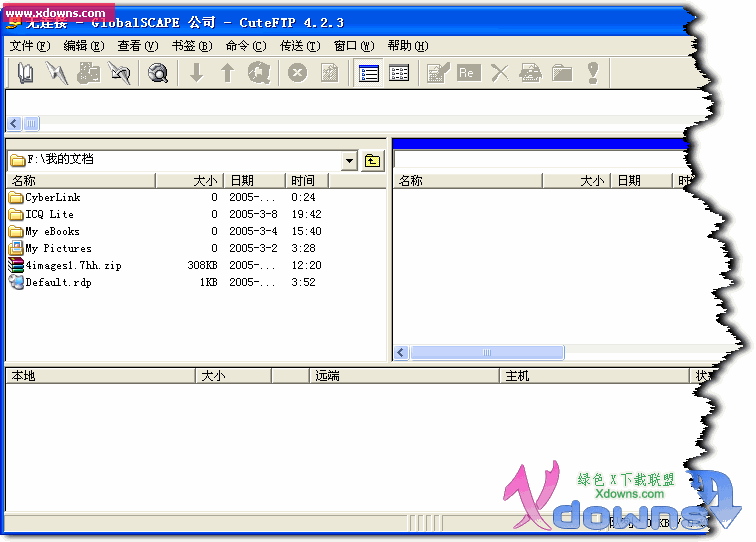Click the Disconnect crossed-lightning icon
The image size is (756, 542).
click(119, 73)
